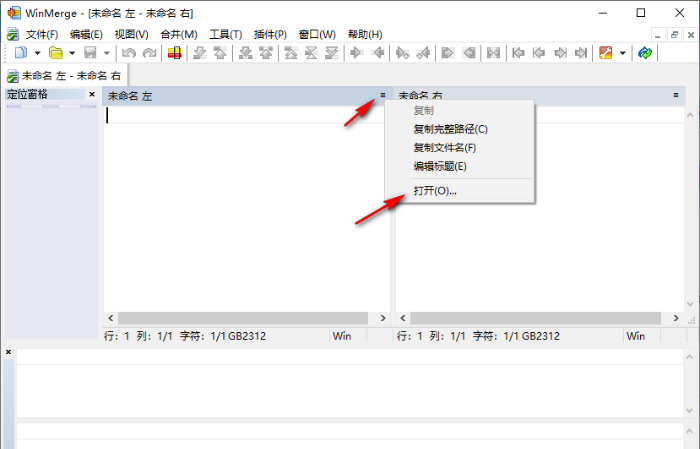Viewport: 700px width, 449px height.
Task: Click the right pane horizontal scrollbar track
Action: [535, 318]
